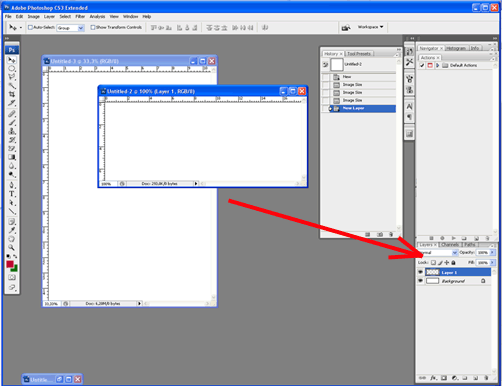Image resolution: width=502 pixels, height=386 pixels.
Task: Open the Workspace dropdown
Action: [370, 27]
